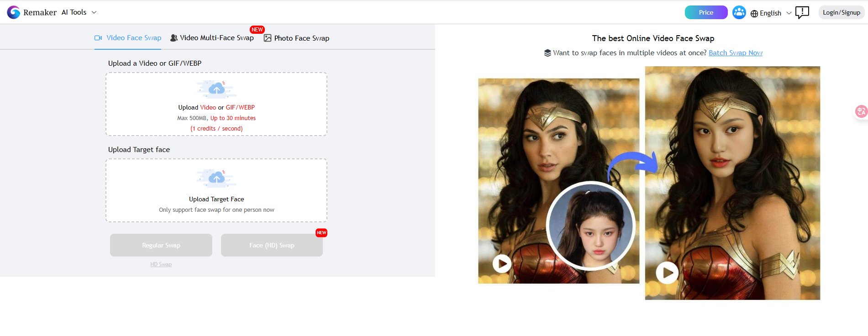
Task: Click the Regular Swap button
Action: (161, 245)
